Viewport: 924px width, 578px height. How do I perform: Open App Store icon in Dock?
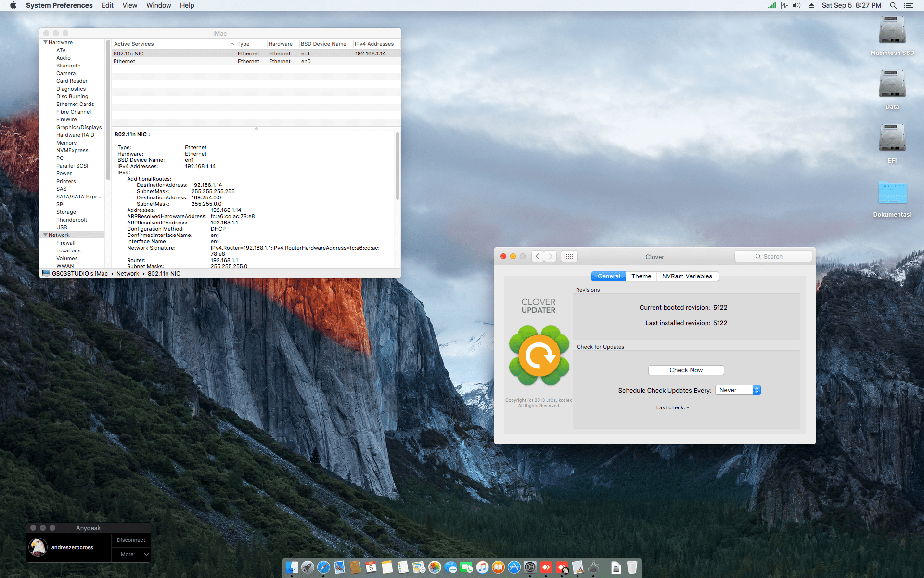click(x=514, y=567)
